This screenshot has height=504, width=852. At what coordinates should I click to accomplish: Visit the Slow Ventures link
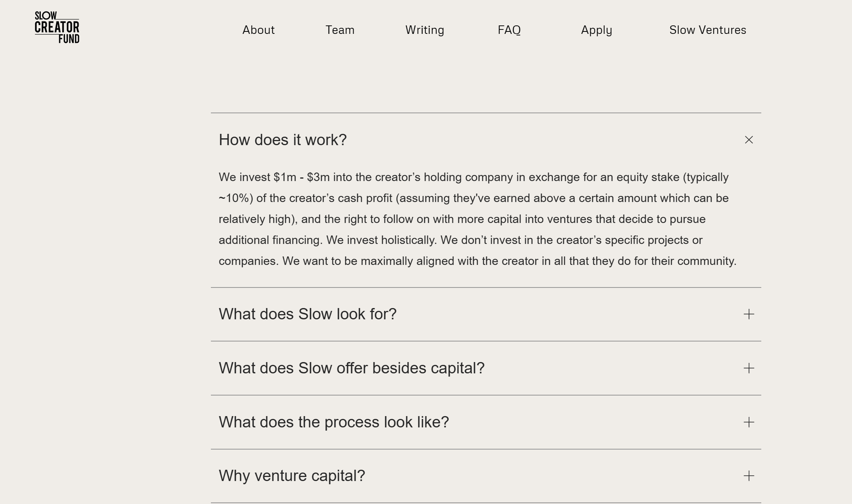(x=708, y=30)
